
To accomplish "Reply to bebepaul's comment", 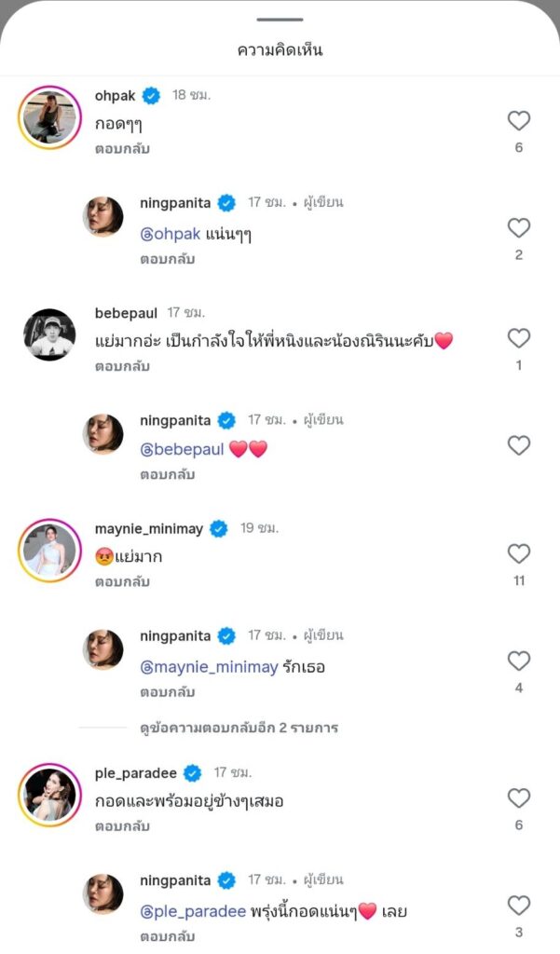I will [x=122, y=367].
